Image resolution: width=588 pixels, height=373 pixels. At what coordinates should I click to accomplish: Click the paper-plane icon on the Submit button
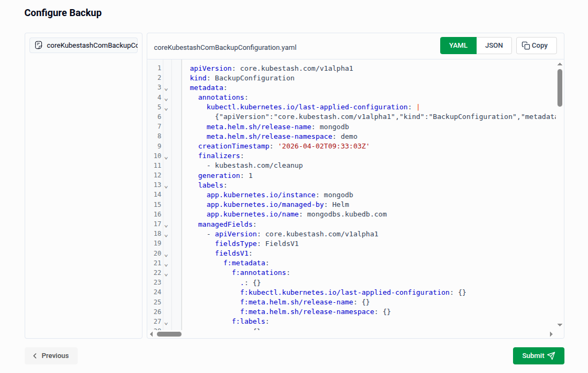(x=552, y=355)
